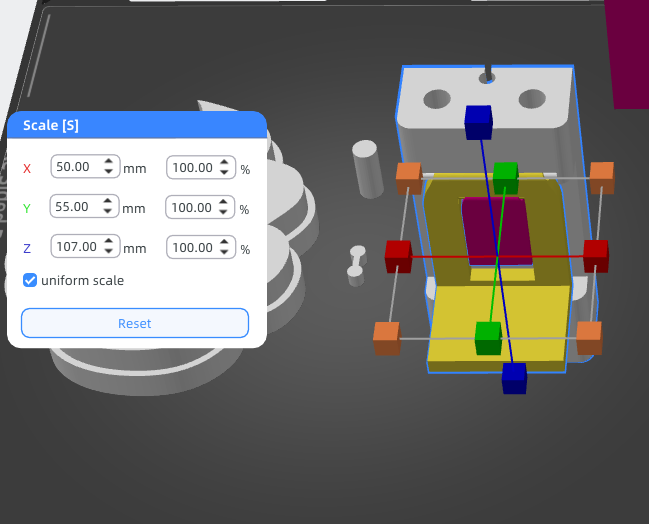Decrease the Z scale percent
This screenshot has height=524, width=649.
pyautogui.click(x=224, y=252)
